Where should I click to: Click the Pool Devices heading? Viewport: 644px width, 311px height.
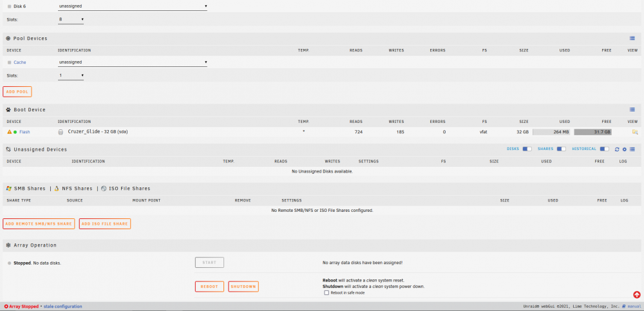pyautogui.click(x=30, y=38)
